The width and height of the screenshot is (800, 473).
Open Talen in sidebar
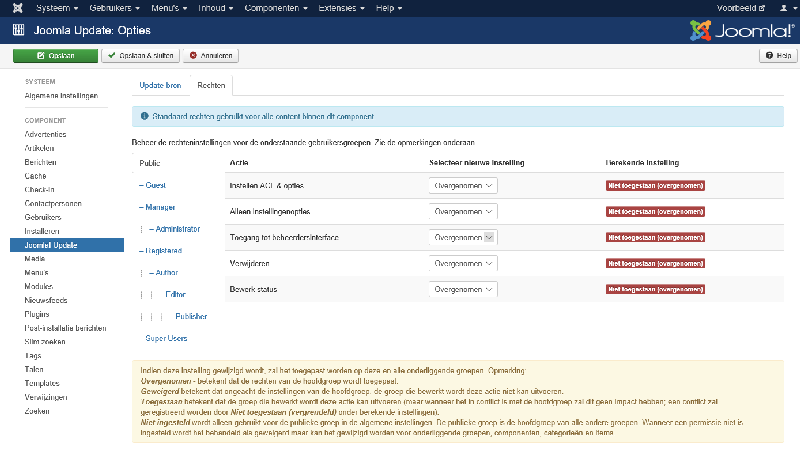tap(34, 369)
